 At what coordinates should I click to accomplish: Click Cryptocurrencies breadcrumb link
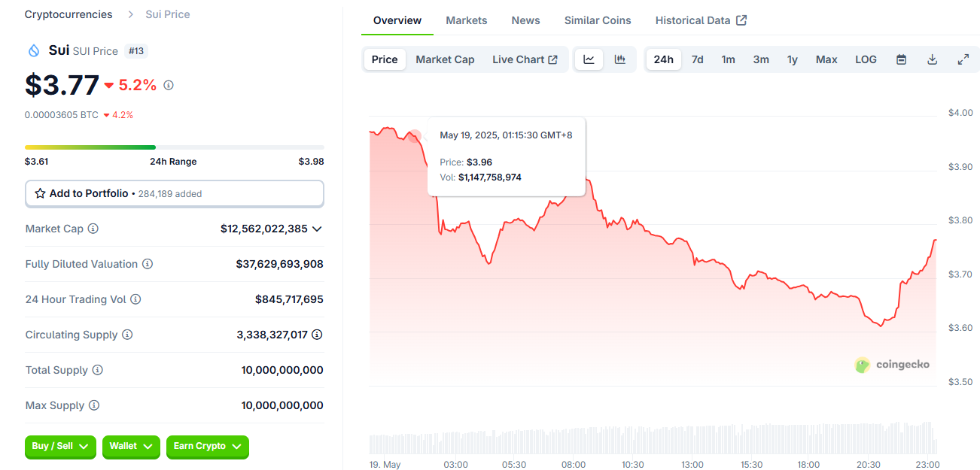click(x=68, y=14)
